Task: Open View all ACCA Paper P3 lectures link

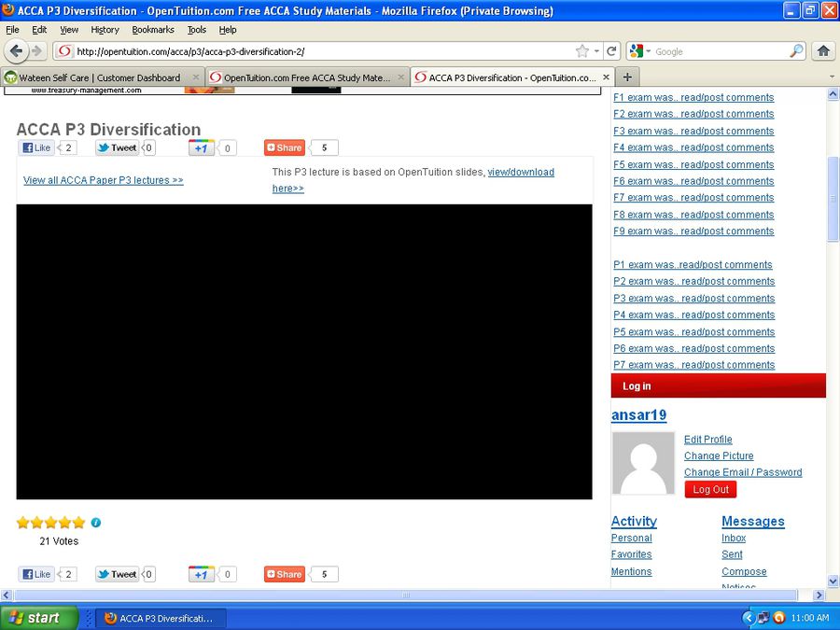Action: tap(104, 180)
